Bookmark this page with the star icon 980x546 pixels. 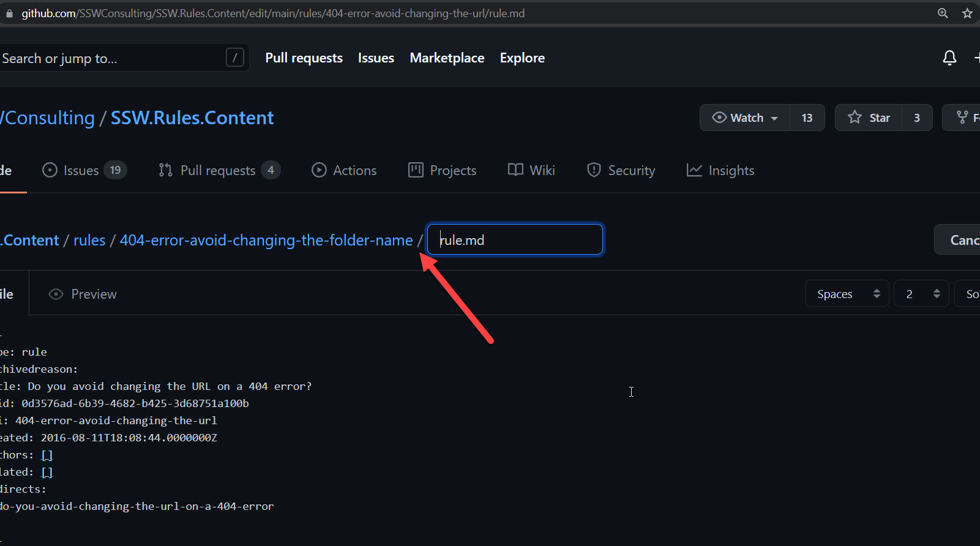967,13
